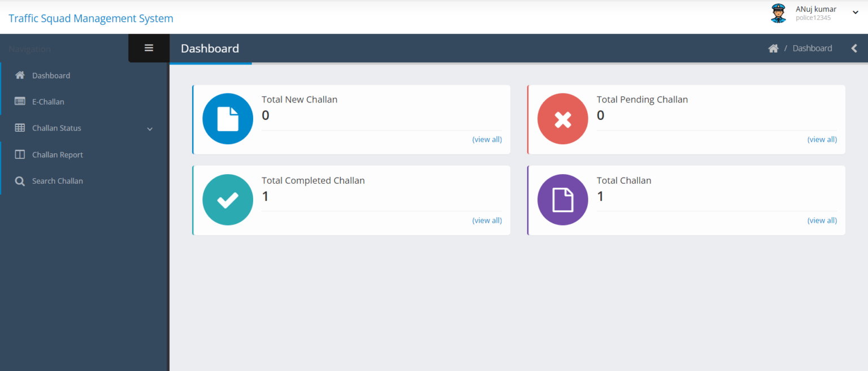
Task: Click the Dashboard breadcrumb text
Action: point(812,49)
